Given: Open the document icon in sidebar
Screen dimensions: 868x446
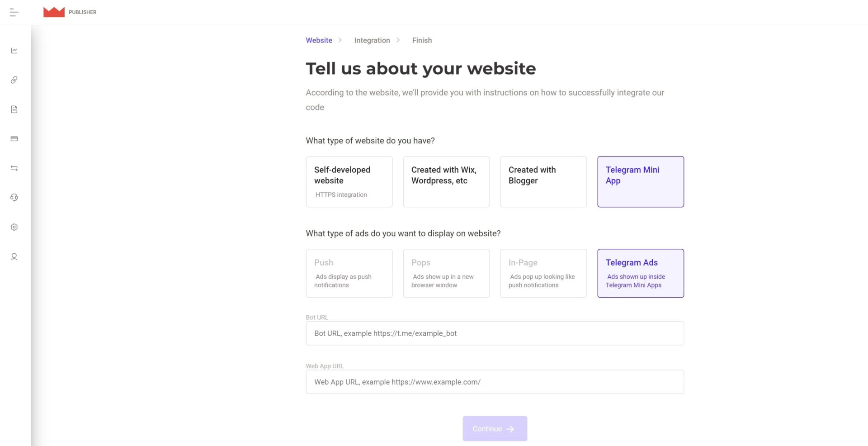Looking at the screenshot, I should pyautogui.click(x=14, y=109).
